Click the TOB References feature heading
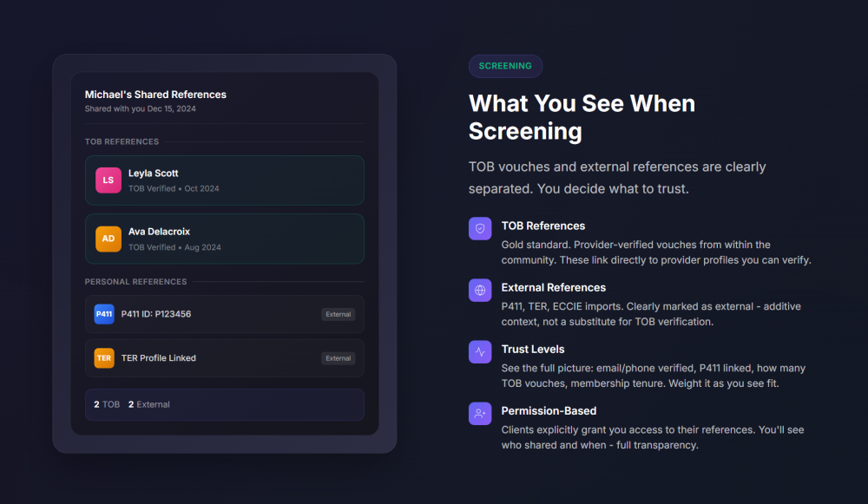 click(543, 226)
